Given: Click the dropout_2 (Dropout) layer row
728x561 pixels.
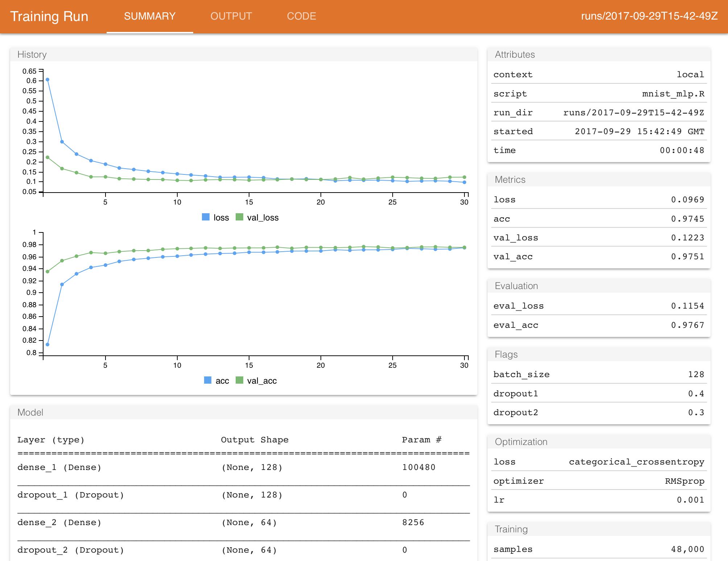Looking at the screenshot, I should pos(244,550).
